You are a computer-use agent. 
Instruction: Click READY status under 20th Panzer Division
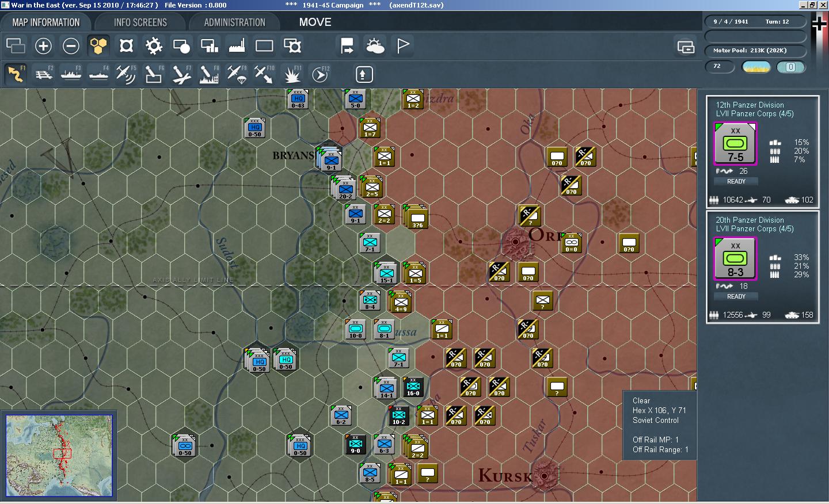tap(736, 296)
